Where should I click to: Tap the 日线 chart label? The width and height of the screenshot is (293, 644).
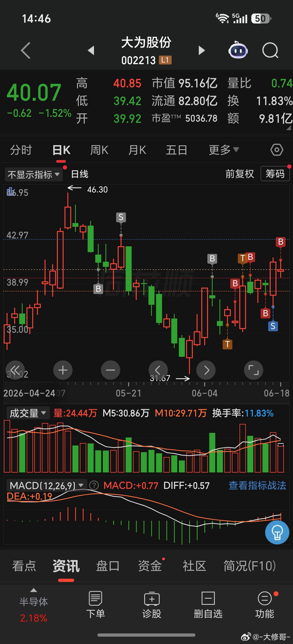tap(80, 174)
